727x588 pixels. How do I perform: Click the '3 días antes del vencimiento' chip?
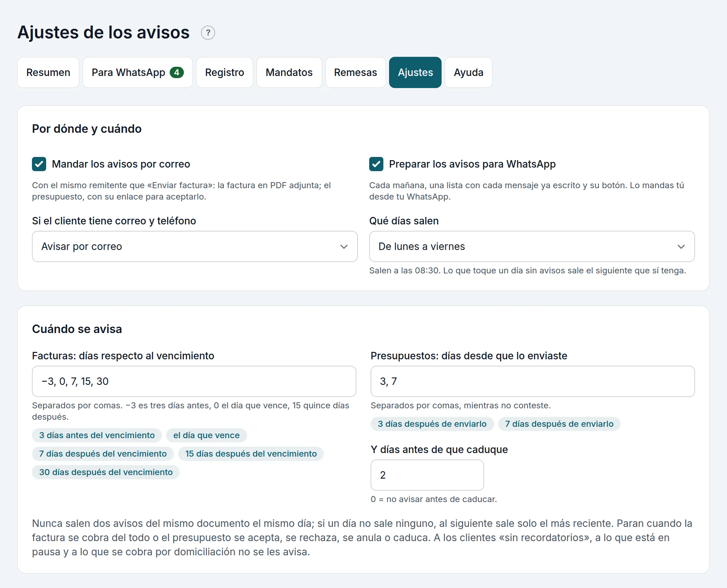(97, 435)
